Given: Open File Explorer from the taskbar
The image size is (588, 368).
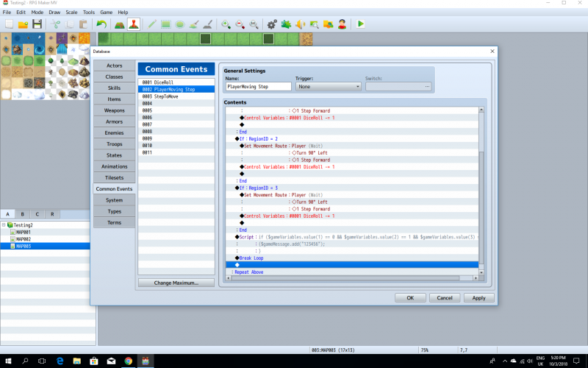Looking at the screenshot, I should pos(77,361).
